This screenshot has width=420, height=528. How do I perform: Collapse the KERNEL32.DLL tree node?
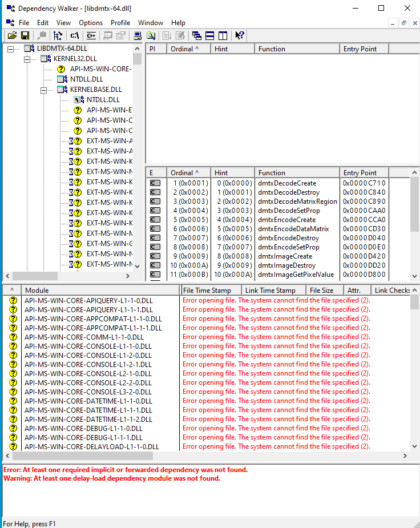27,59
